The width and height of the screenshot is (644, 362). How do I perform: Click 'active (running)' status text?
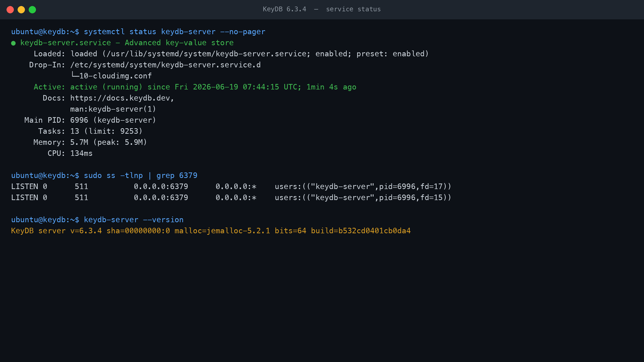(107, 87)
